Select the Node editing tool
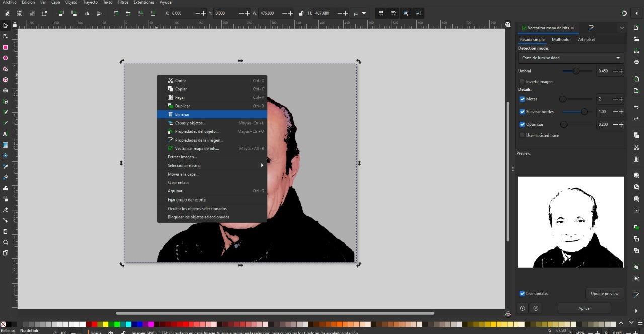This screenshot has width=644, height=334. pos(5,36)
